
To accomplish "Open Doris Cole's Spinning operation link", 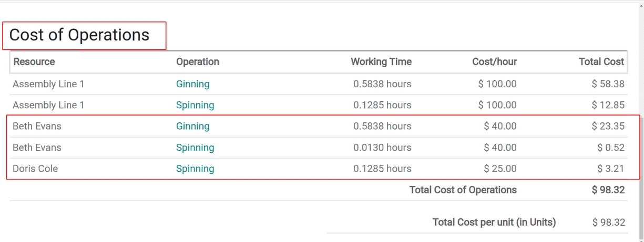I will pyautogui.click(x=195, y=169).
